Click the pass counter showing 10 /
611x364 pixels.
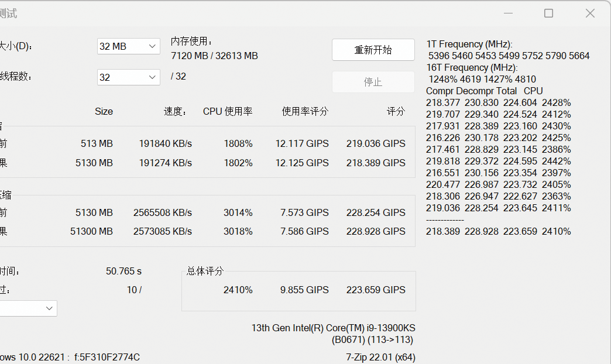pyautogui.click(x=135, y=289)
